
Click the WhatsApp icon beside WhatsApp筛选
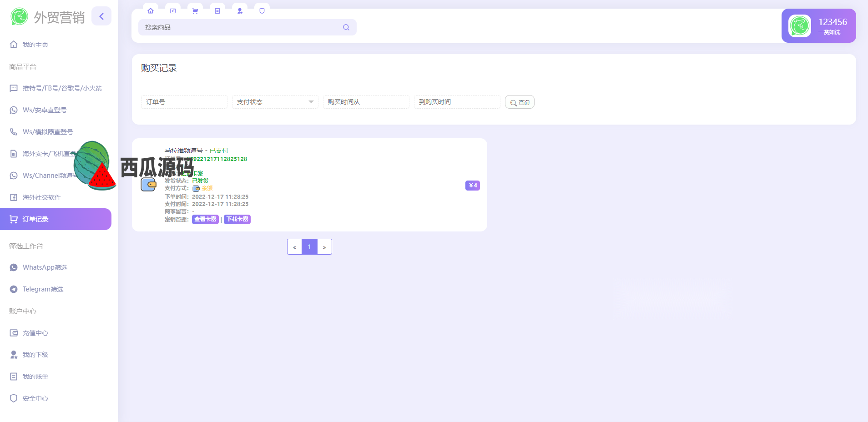(14, 267)
